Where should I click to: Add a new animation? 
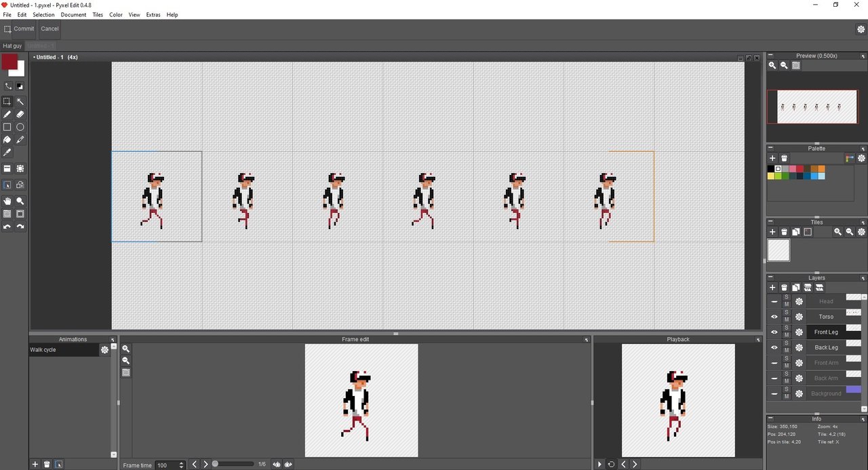point(35,465)
